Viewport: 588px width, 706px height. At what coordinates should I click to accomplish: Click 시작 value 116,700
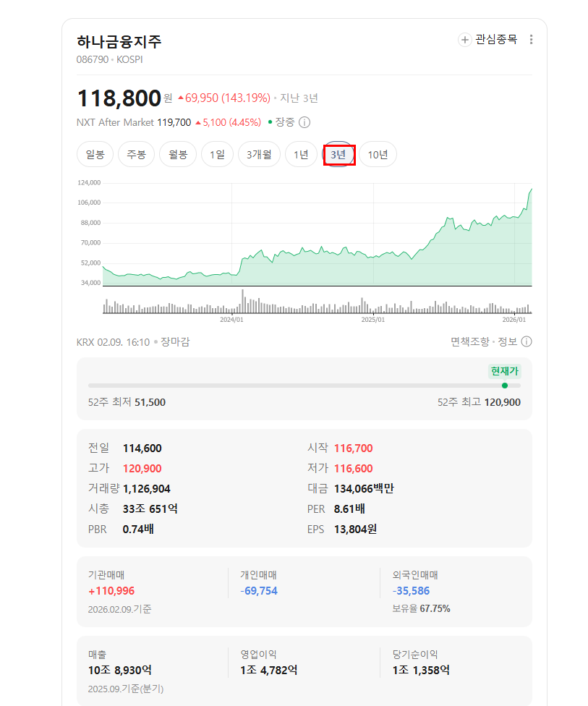point(354,448)
